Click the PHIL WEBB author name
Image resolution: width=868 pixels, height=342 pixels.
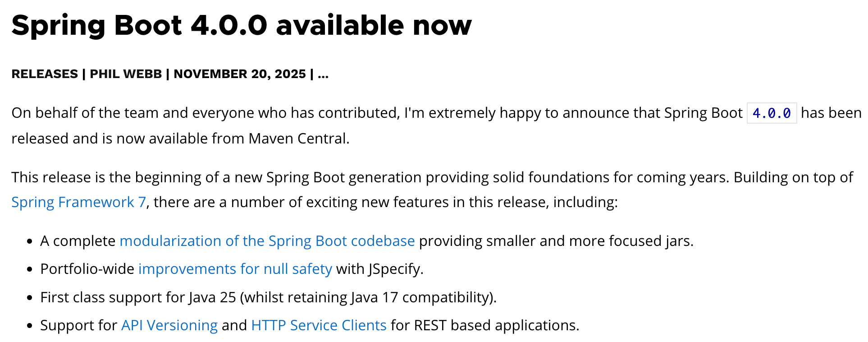pos(126,74)
